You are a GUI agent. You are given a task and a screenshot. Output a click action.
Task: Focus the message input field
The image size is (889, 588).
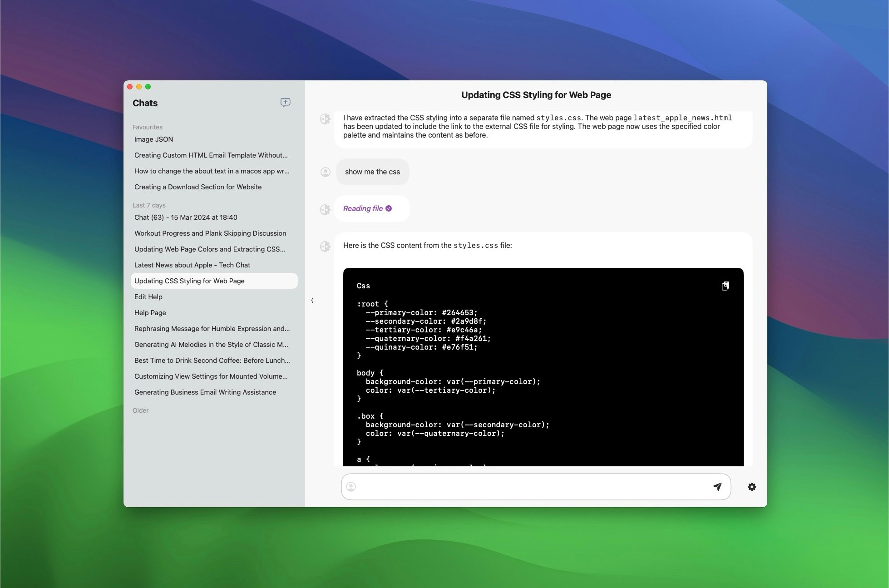531,487
